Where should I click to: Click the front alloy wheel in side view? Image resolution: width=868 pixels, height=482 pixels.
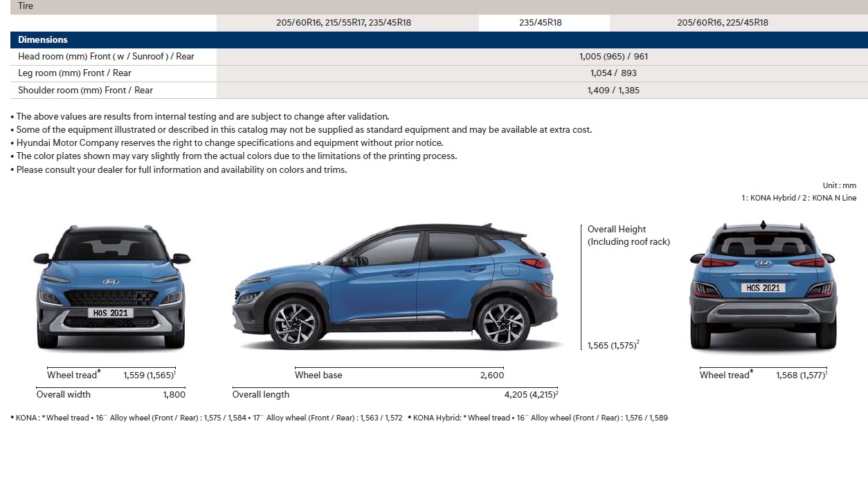click(295, 323)
